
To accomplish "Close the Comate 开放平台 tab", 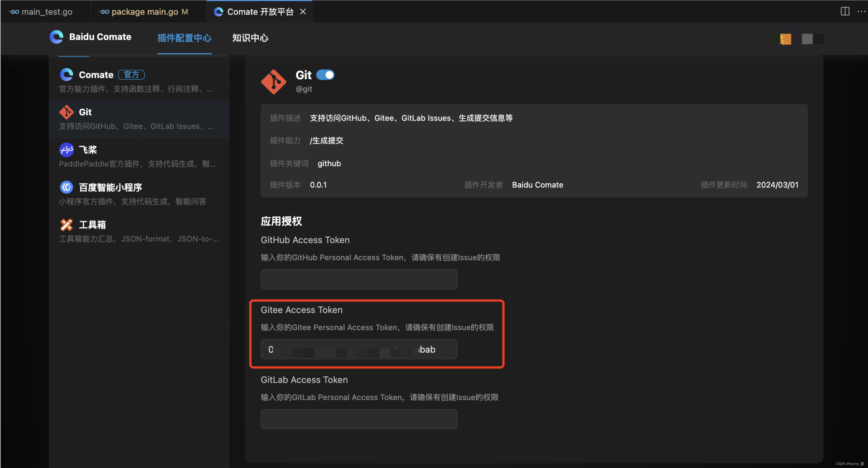I will tap(303, 12).
